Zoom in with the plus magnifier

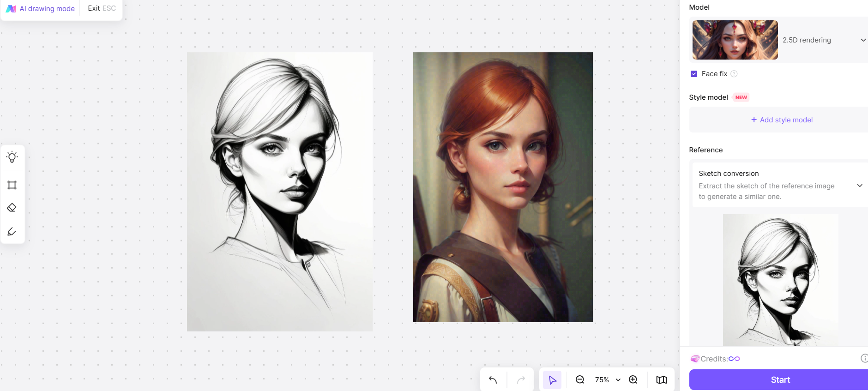click(x=633, y=380)
